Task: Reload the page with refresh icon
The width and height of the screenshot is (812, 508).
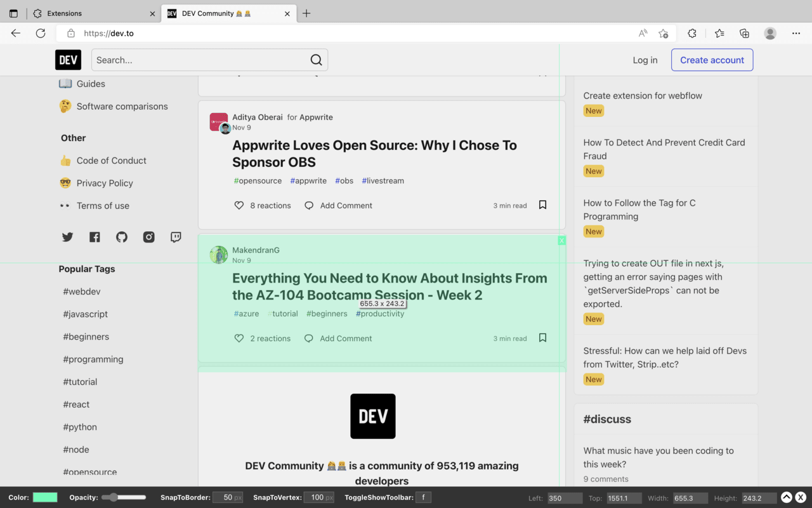Action: 41,33
